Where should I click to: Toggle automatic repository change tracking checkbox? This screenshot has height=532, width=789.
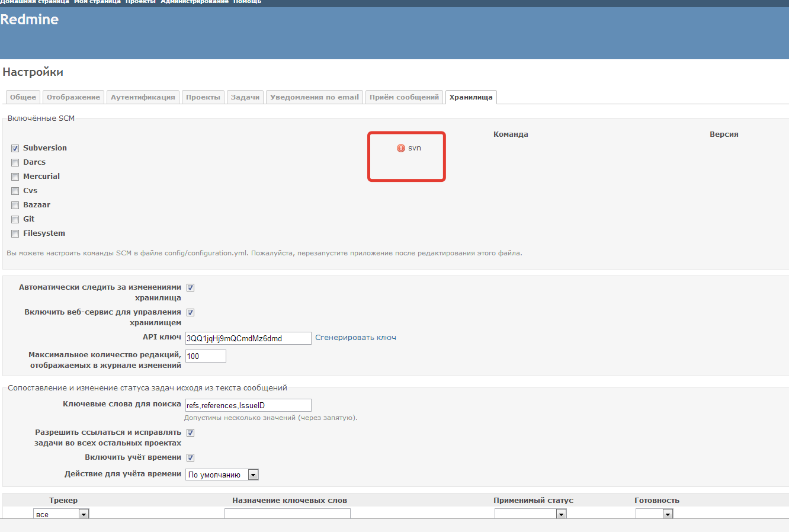pos(191,287)
